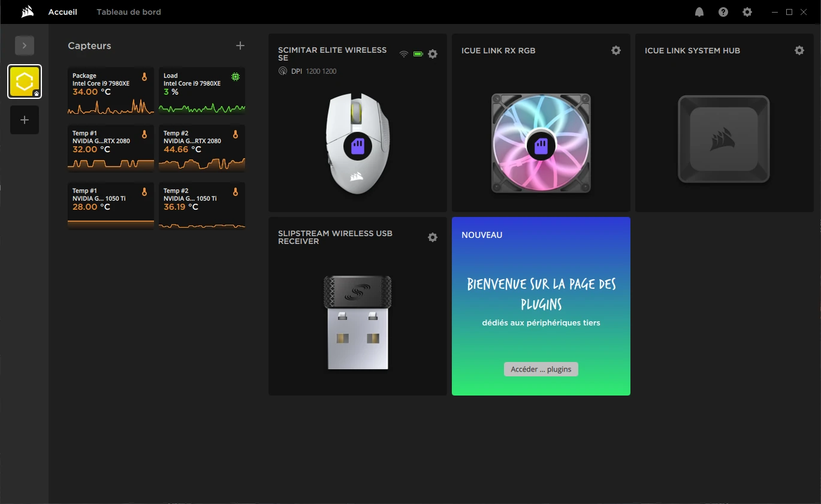
Task: Open RTX 2080 Temp #1 sensor tile
Action: tap(111, 148)
